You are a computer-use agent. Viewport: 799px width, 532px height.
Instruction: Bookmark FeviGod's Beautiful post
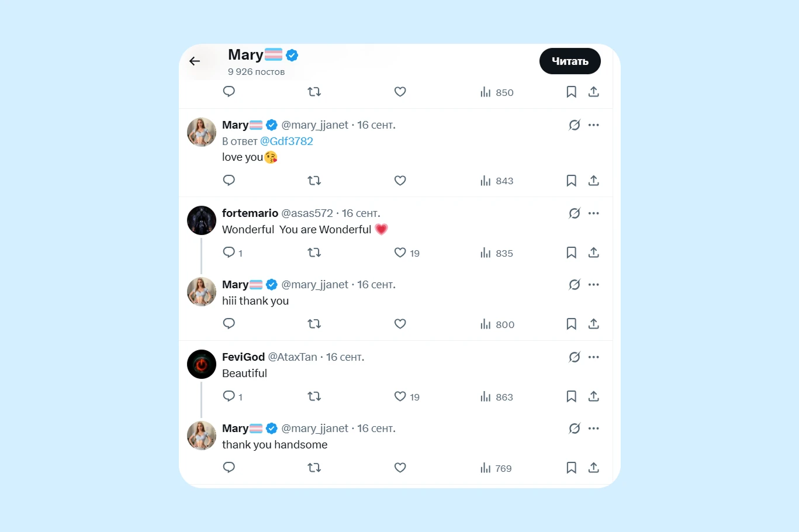click(x=571, y=396)
